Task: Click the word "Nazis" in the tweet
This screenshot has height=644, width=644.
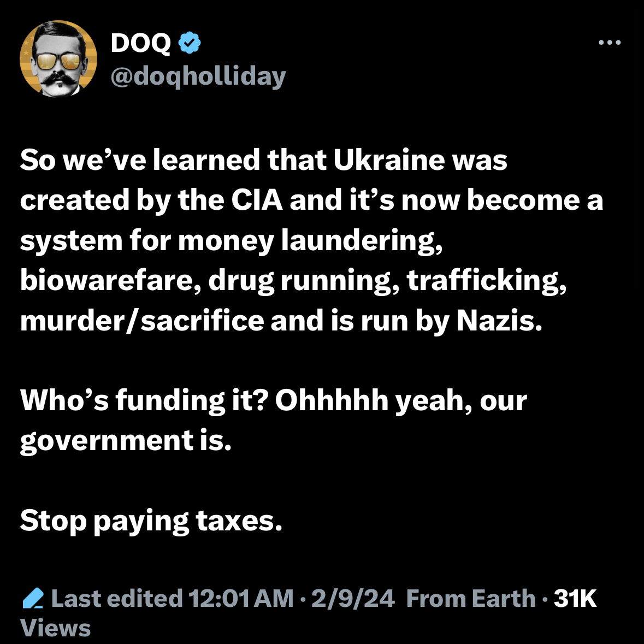Action: [499, 321]
